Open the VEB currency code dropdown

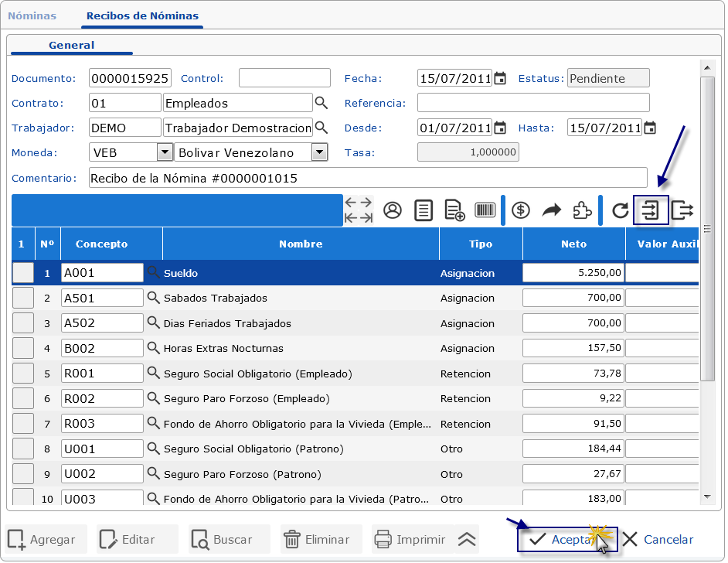tap(165, 152)
